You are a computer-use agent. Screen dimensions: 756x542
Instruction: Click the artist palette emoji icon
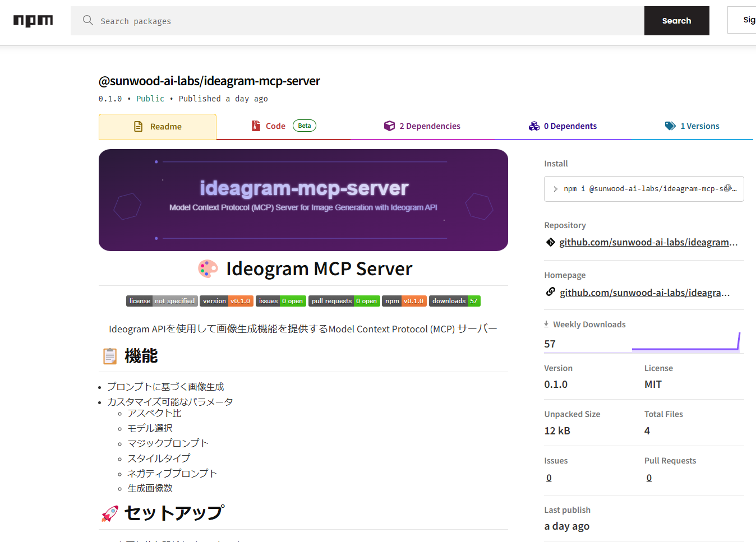[208, 269]
